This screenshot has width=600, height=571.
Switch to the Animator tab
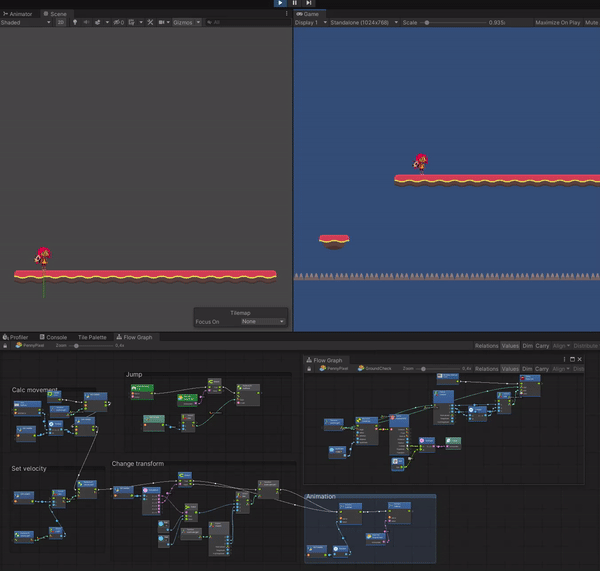20,14
